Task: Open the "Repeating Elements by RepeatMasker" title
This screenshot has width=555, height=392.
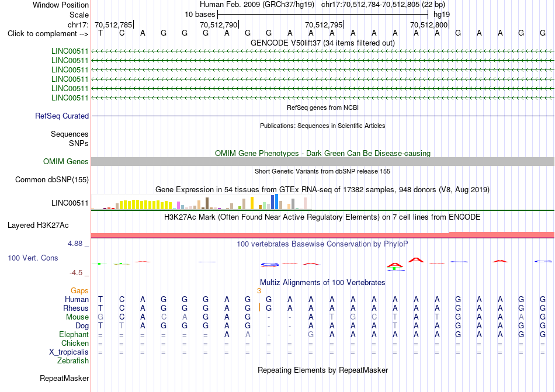Action: pos(322,370)
